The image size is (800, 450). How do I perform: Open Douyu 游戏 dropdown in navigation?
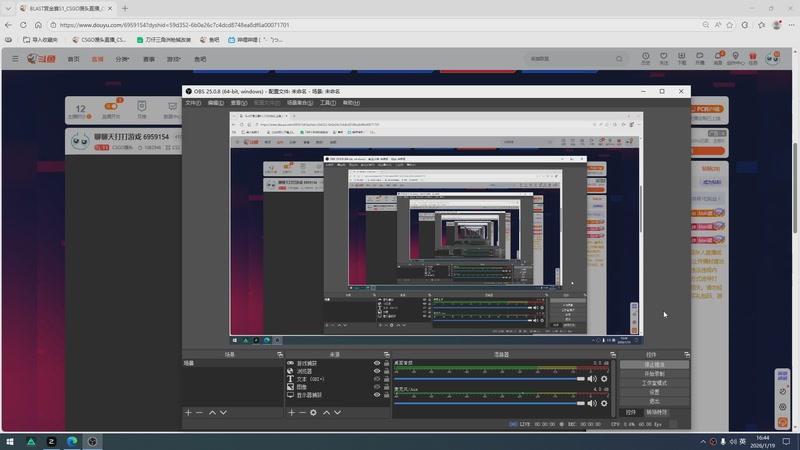click(174, 59)
